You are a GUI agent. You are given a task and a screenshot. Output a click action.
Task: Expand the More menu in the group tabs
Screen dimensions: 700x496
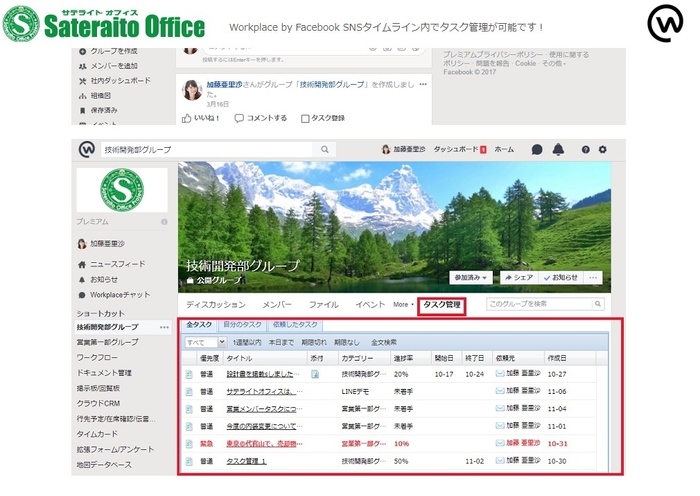pyautogui.click(x=403, y=304)
